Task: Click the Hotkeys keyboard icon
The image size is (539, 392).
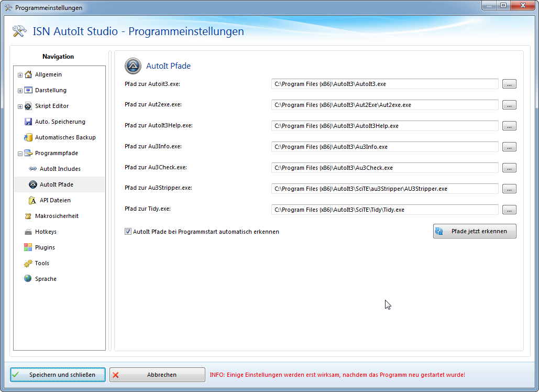Action: (x=28, y=232)
